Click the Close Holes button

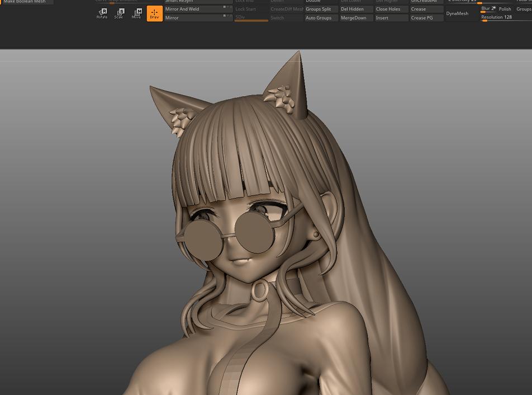[391, 9]
